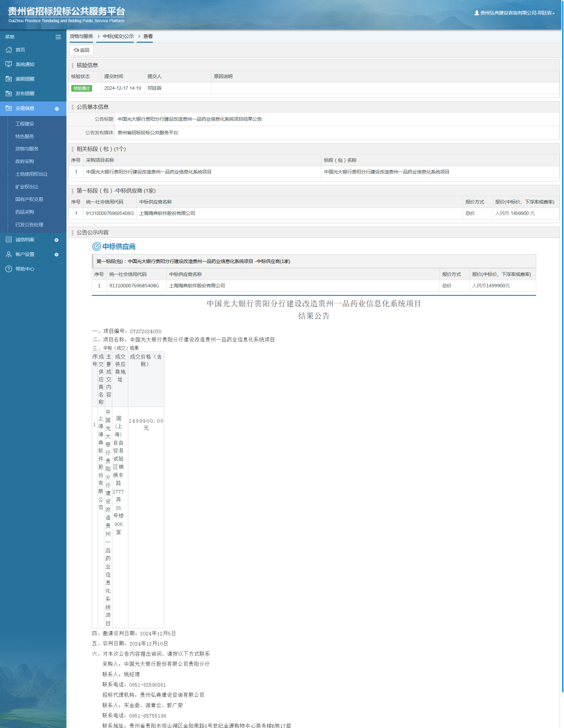Click submission time 2024-12-17 14:19

123,88
